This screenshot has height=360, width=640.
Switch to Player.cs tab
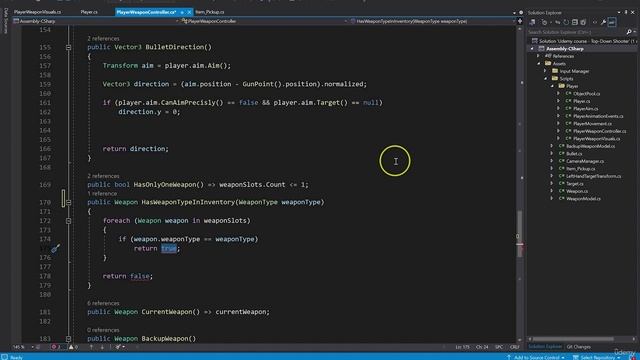coord(89,12)
